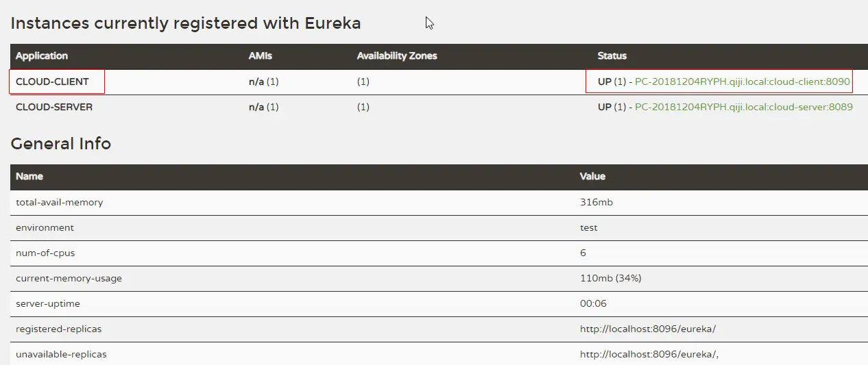868x365 pixels.
Task: Click the Name column header
Action: pos(29,177)
